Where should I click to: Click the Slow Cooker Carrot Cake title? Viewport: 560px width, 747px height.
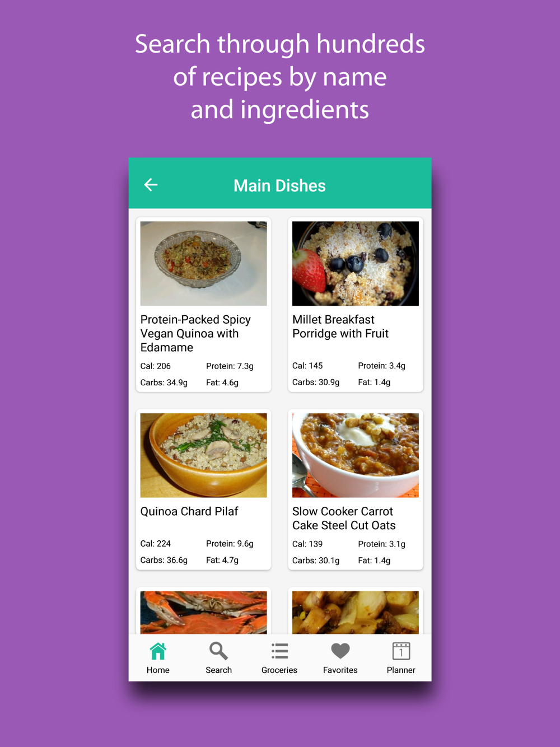coord(344,519)
